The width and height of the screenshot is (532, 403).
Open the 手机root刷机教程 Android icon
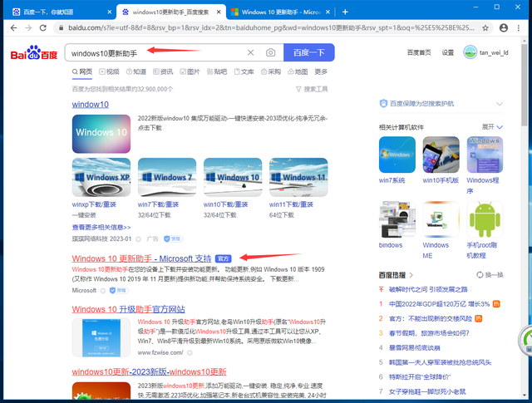[485, 219]
